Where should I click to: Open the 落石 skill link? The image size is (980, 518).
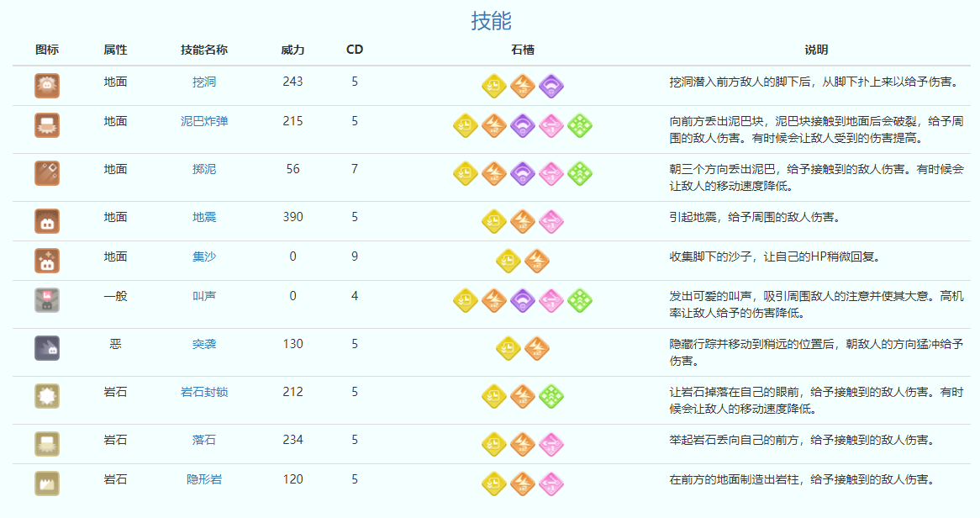point(204,440)
